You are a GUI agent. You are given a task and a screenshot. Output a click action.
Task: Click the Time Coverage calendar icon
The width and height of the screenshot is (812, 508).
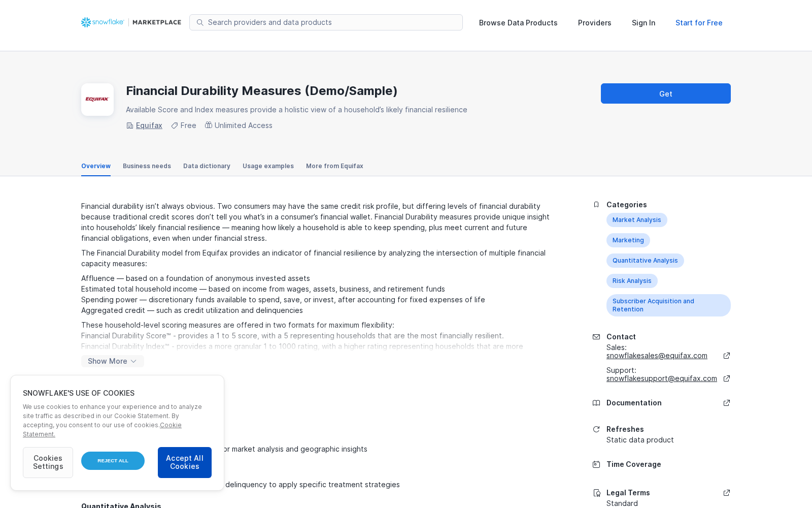[596, 464]
